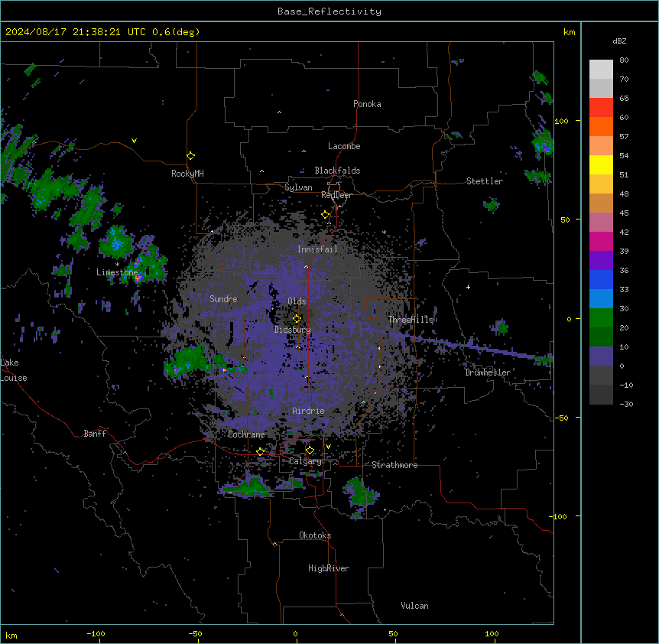Select the red legend swatch between 65 and 60
Image resolution: width=659 pixels, height=644 pixels.
coord(601,108)
